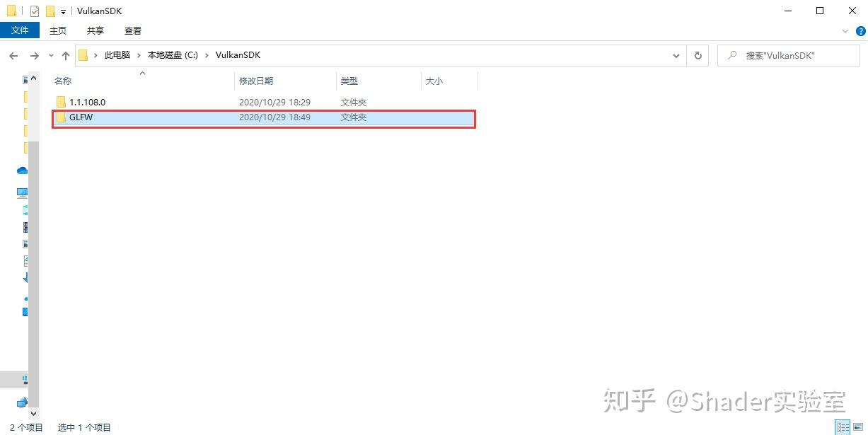Expand the chevron after 此电脑 breadcrumb
868x435 pixels.
[139, 55]
